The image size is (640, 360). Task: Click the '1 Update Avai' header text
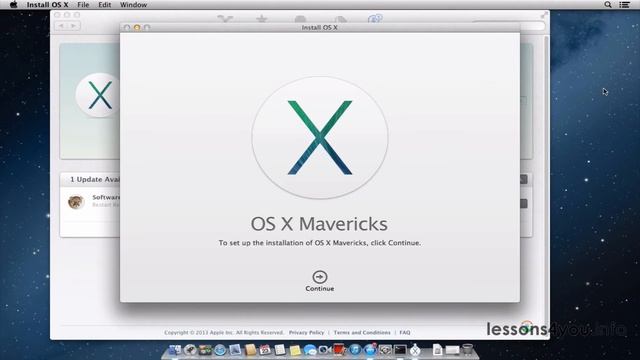95,180
